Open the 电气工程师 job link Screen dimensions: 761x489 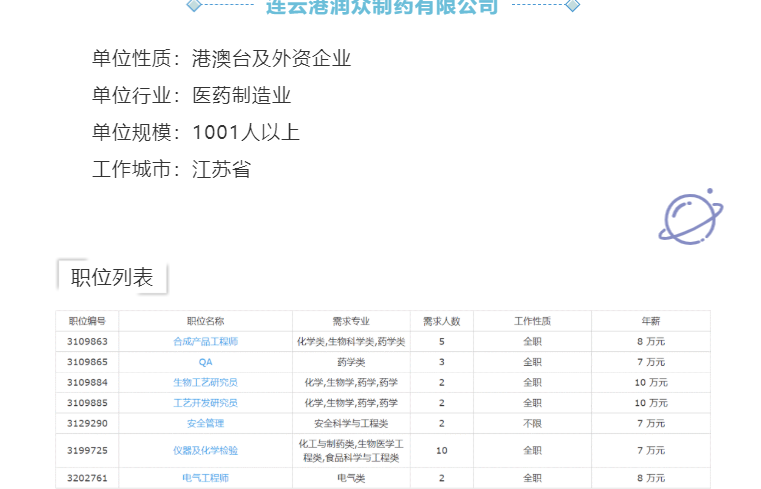[205, 478]
